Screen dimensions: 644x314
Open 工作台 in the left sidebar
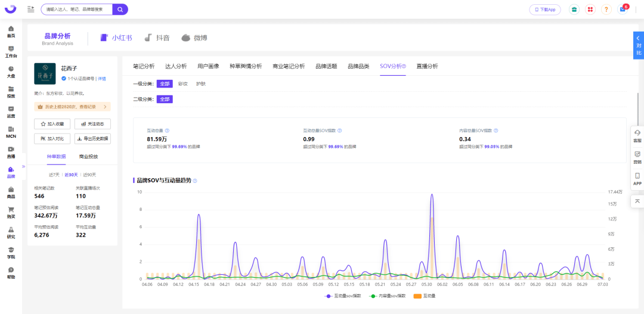coord(11,52)
